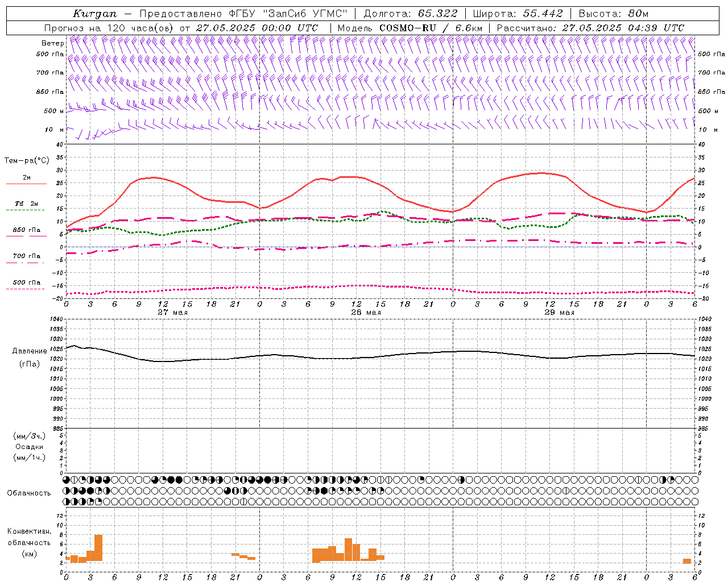
Task: Click the "27 мая" date label
Action: (x=172, y=313)
